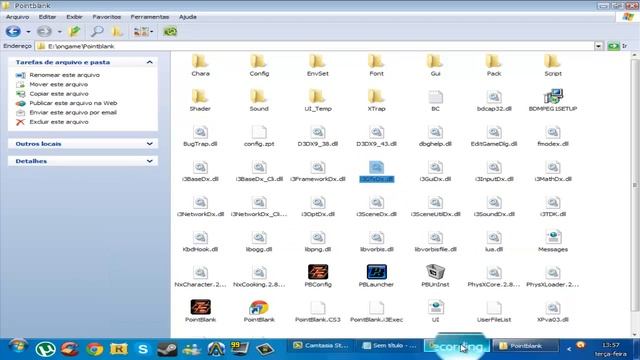Select the Chara folder
640x360 pixels.
coord(200,66)
